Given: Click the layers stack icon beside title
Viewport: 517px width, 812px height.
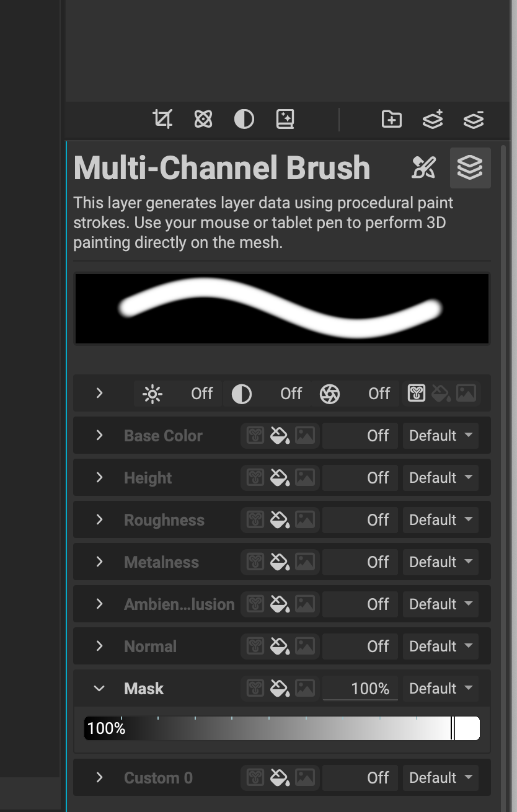Looking at the screenshot, I should (470, 167).
